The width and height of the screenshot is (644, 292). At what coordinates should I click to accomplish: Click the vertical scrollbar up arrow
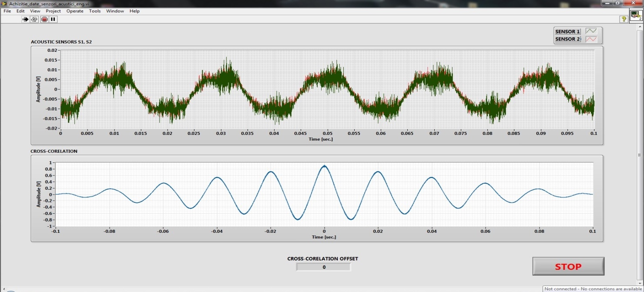[x=640, y=25]
